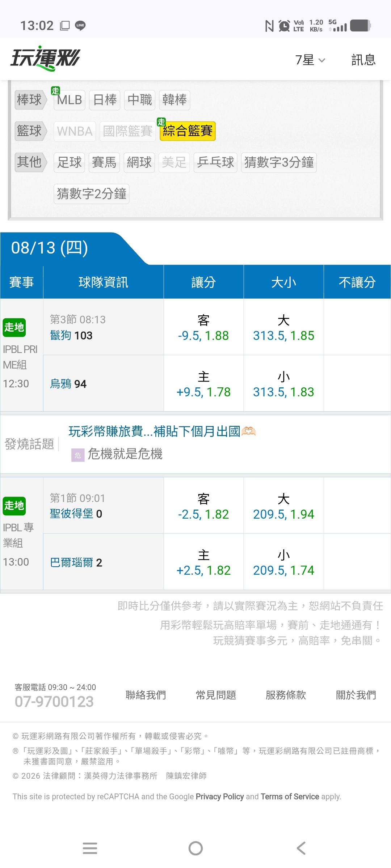Tap the Android home circle button
391x868 pixels.
point(195,848)
